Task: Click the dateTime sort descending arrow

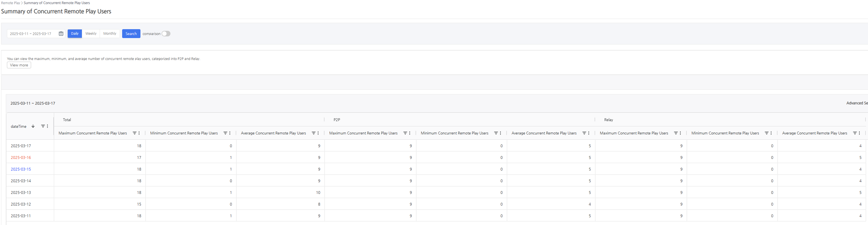Action: point(33,126)
